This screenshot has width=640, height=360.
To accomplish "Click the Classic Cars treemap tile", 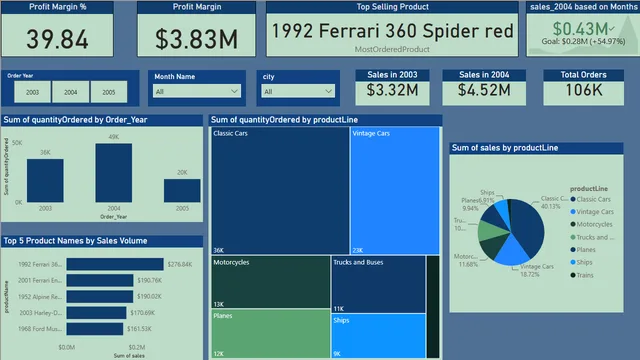I will tap(280, 191).
